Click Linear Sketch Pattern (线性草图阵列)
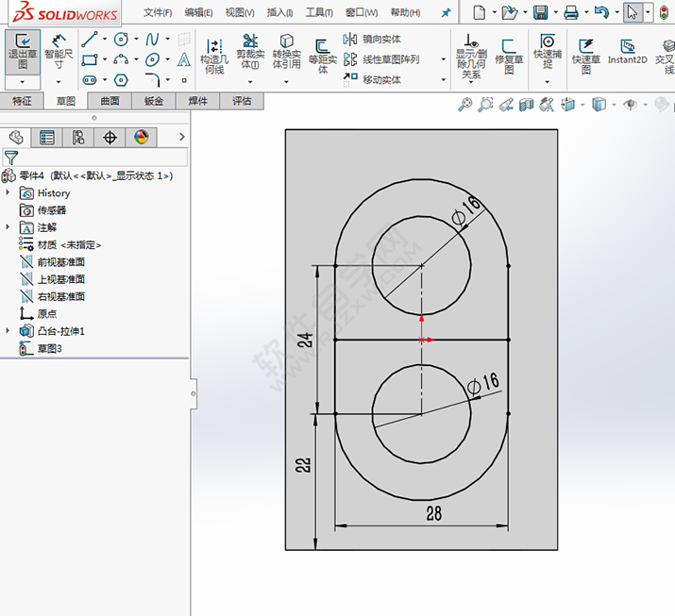 381,59
